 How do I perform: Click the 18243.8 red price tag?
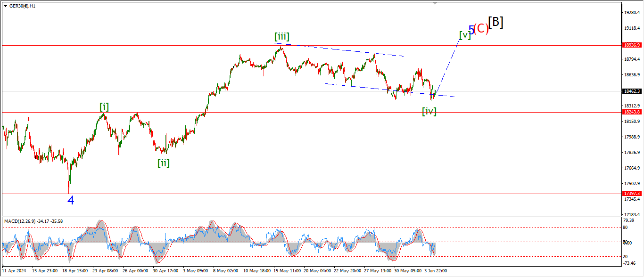(632, 112)
